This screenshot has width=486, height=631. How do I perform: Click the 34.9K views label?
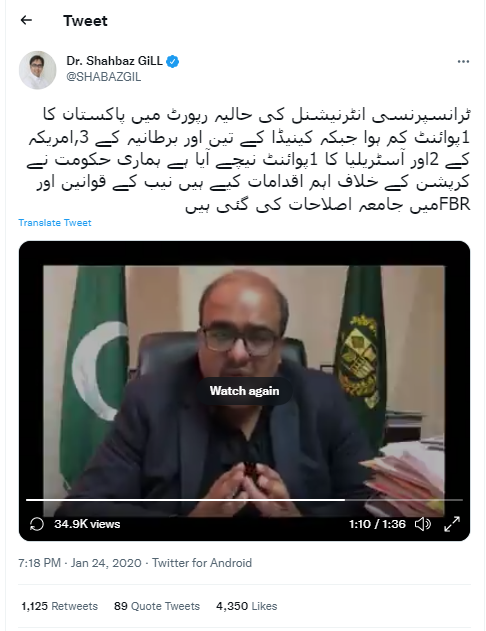click(87, 524)
